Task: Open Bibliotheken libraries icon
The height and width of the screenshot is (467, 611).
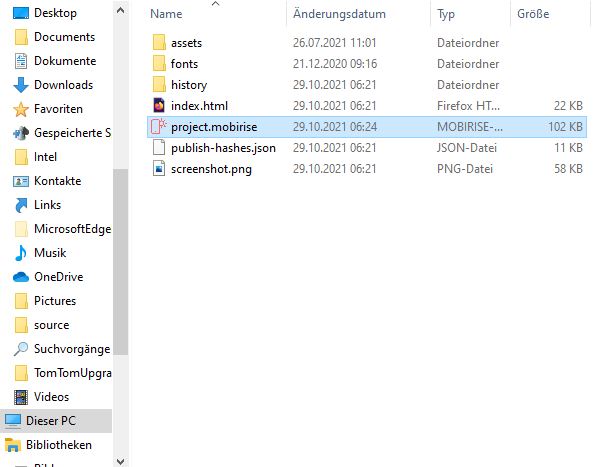Action: tap(12, 445)
